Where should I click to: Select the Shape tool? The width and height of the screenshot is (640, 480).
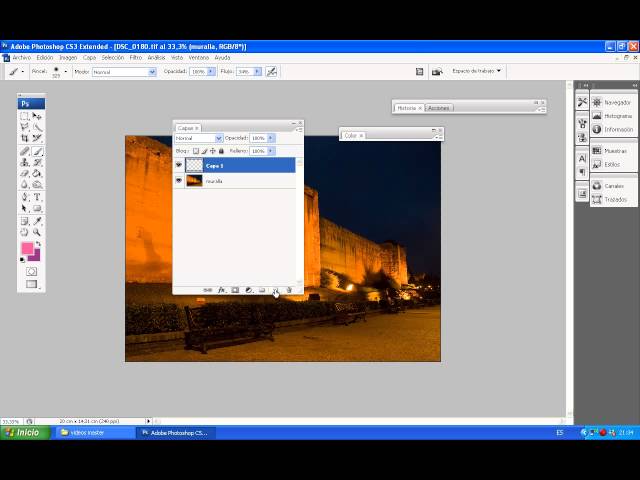[37, 208]
